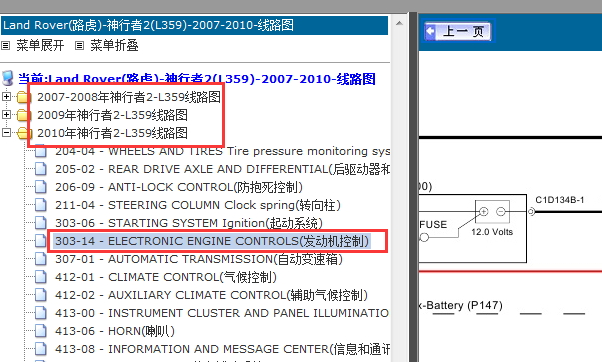Click the minus terminal symbol in battery box

click(x=501, y=212)
